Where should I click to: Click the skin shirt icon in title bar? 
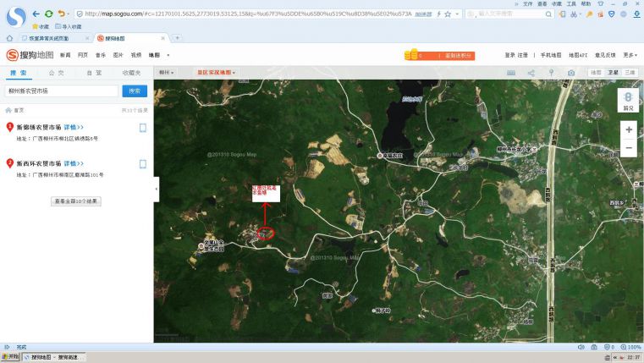600,3
